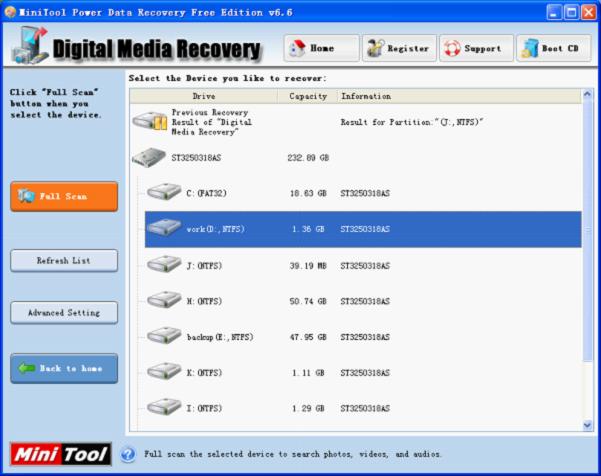
Task: Click the work (D:, NTFS) partition icon
Action: (x=164, y=228)
